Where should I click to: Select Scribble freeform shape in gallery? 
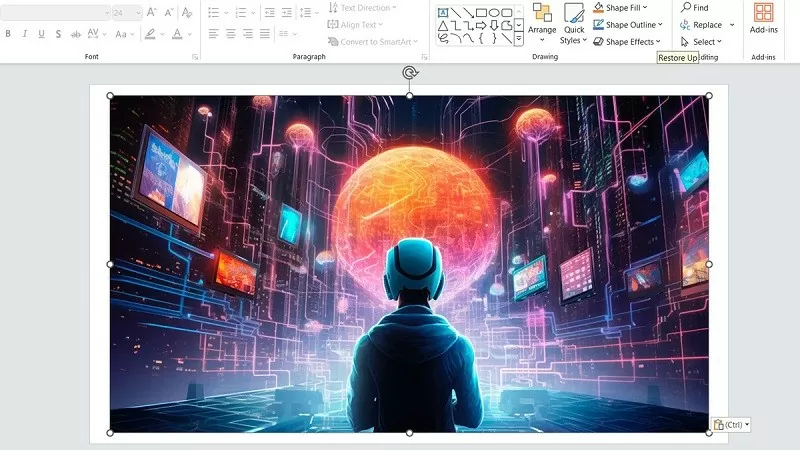(x=442, y=38)
